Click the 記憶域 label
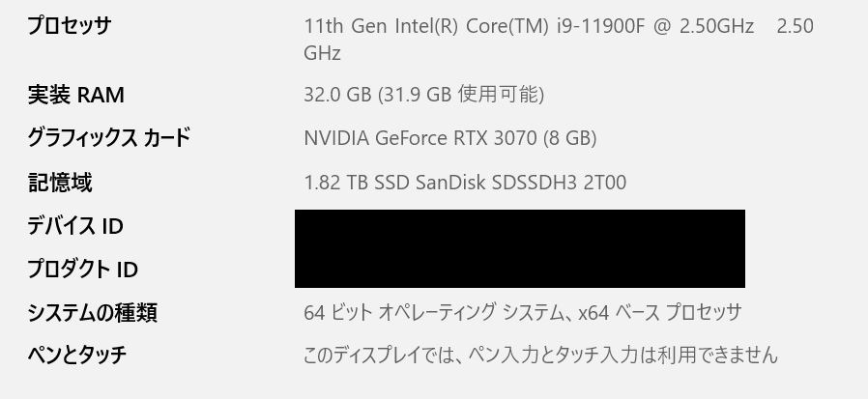Viewport: 868px width, 399px height. (x=60, y=182)
